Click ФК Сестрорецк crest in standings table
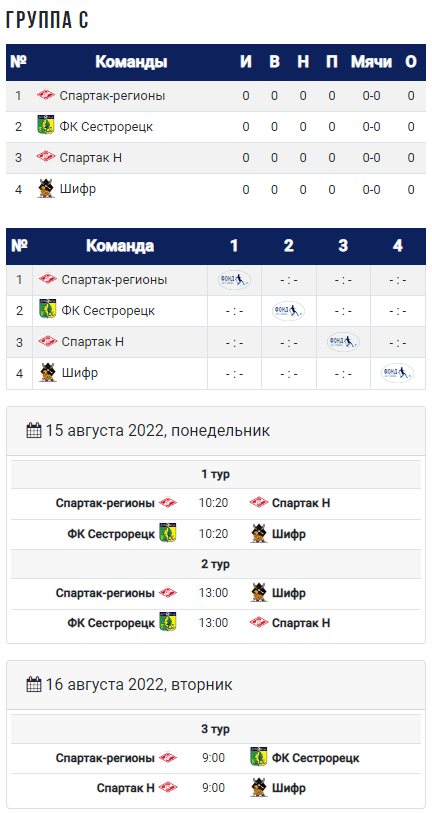The height and width of the screenshot is (813, 432). tap(46, 127)
